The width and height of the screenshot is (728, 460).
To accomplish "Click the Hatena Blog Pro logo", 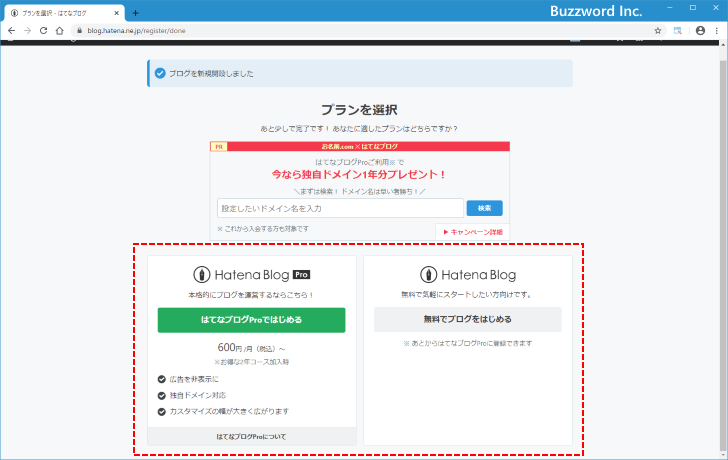I will point(252,275).
